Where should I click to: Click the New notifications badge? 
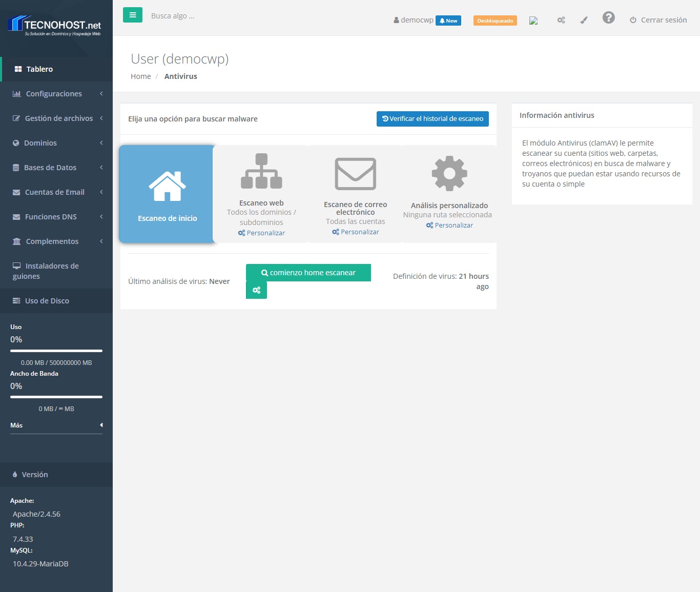tap(448, 21)
